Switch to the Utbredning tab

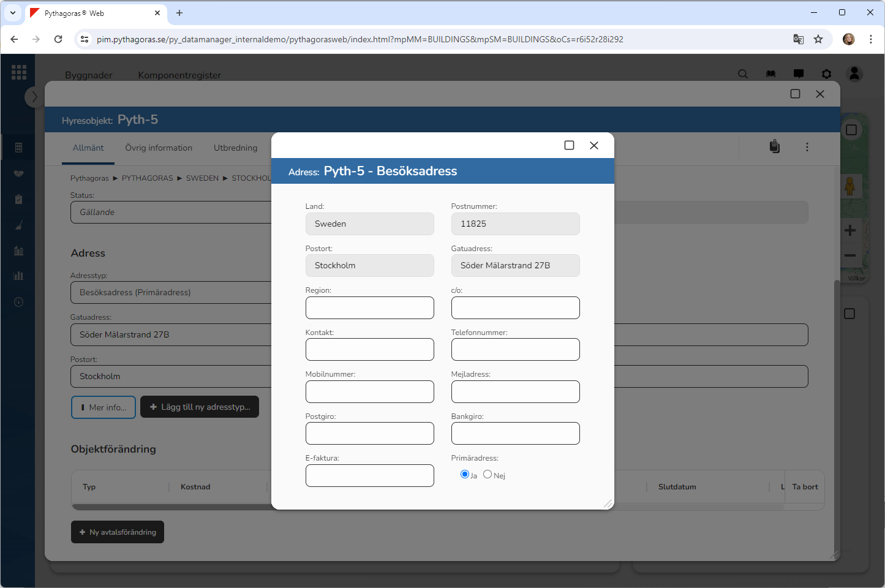pos(235,148)
